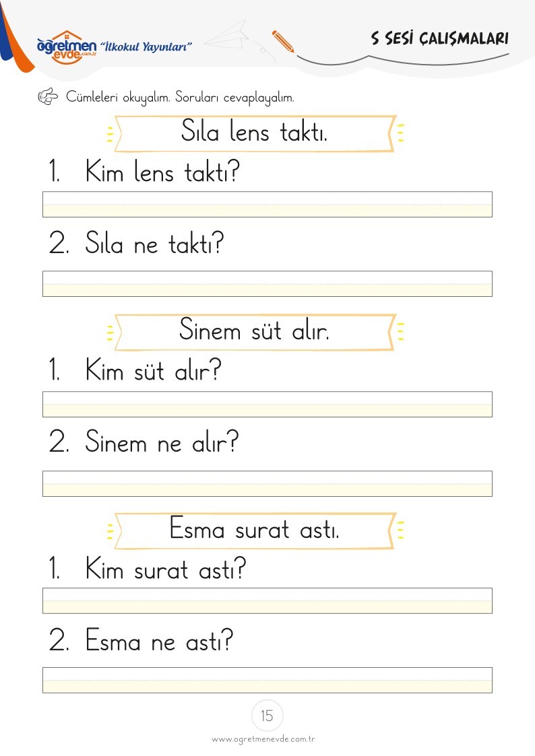Screen dimensions: 535x756
Task: Click the pointing hand icon beside instructions
Action: tap(48, 96)
